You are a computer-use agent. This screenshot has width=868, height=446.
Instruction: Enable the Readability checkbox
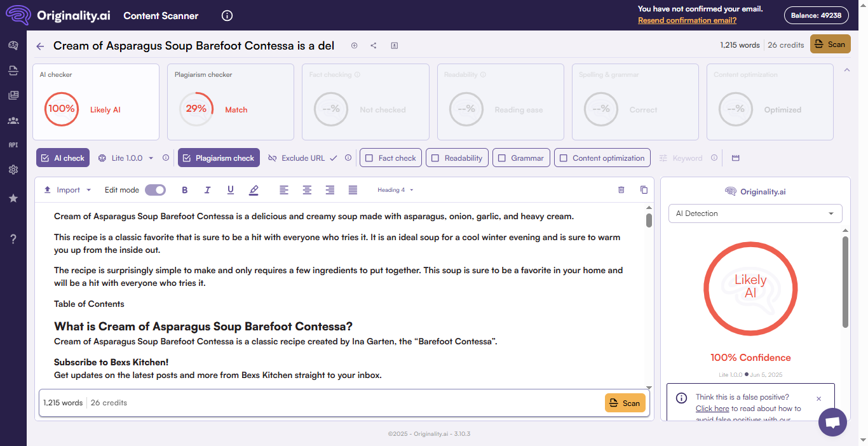[458, 158]
